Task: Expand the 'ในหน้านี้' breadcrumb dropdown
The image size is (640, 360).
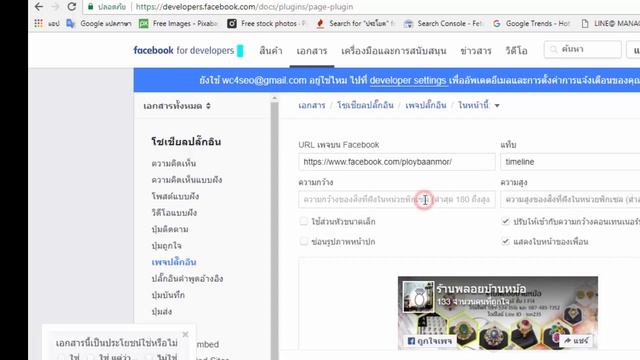Action: [479, 105]
